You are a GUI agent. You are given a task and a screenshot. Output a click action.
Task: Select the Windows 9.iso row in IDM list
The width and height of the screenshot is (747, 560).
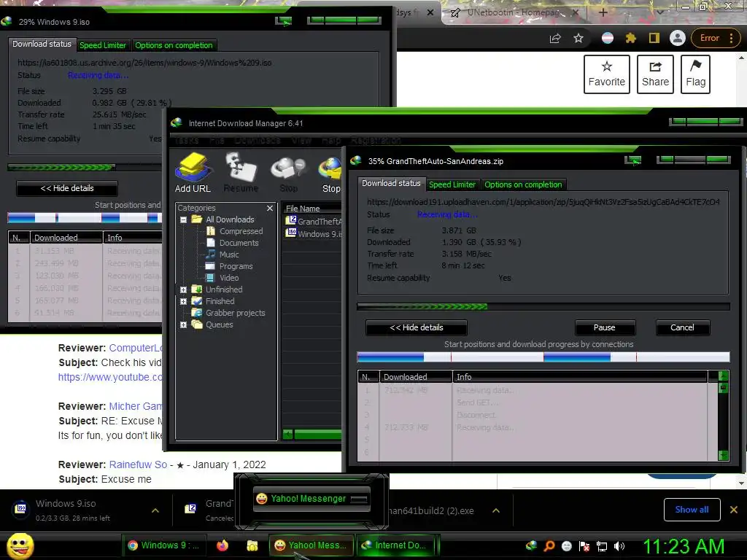click(313, 233)
